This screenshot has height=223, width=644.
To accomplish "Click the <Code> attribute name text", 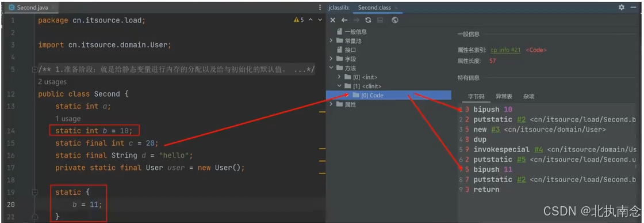I will [x=536, y=50].
